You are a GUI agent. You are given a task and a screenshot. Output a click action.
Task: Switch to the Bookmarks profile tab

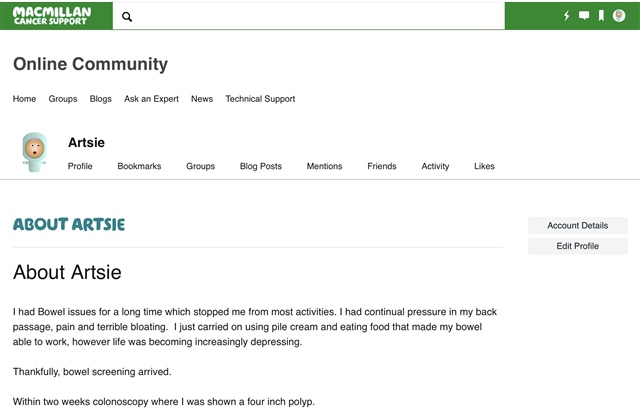(139, 166)
